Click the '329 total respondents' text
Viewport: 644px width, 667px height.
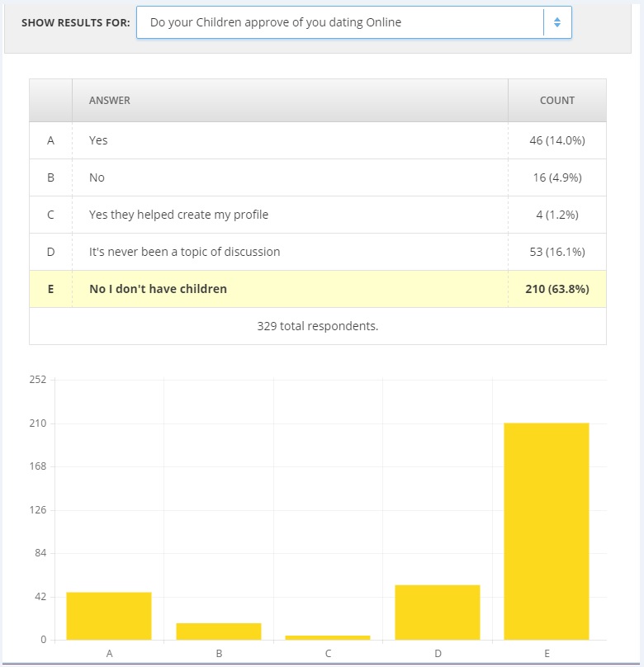coord(318,326)
